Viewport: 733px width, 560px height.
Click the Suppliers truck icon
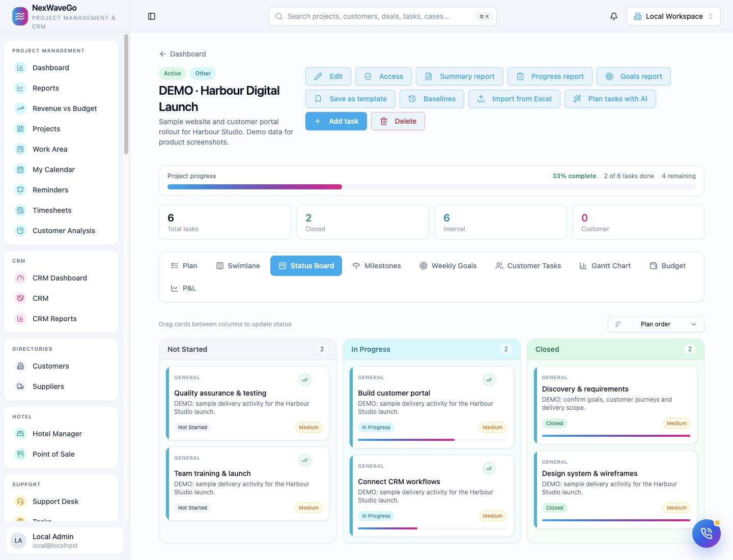coord(20,386)
